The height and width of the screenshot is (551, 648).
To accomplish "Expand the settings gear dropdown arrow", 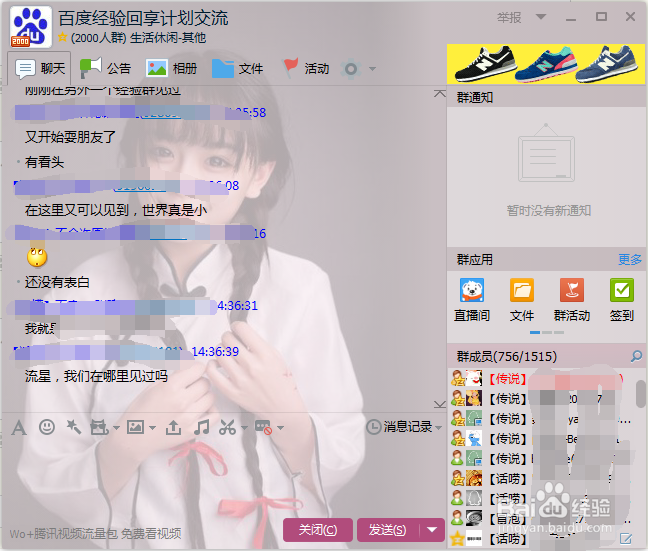I will pyautogui.click(x=372, y=69).
